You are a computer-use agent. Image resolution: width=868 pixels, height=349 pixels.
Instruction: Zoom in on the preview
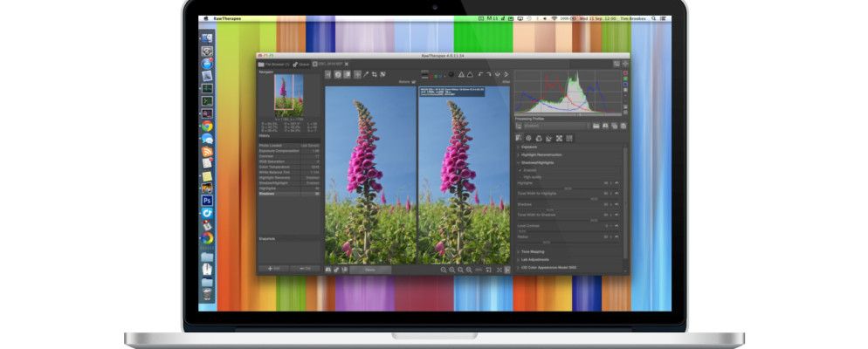tap(452, 270)
